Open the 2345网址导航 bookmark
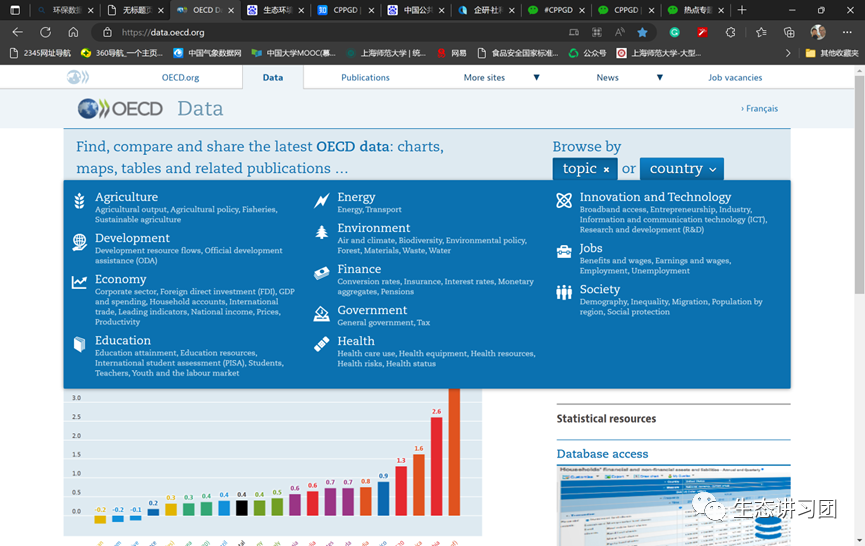 [41, 53]
